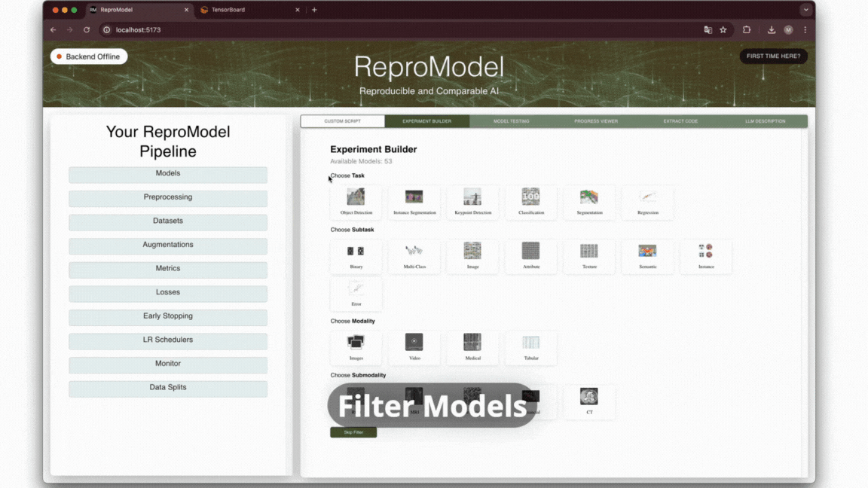Screen dimensions: 868x488
Task: Click the Backend Offline status badge
Action: point(89,56)
